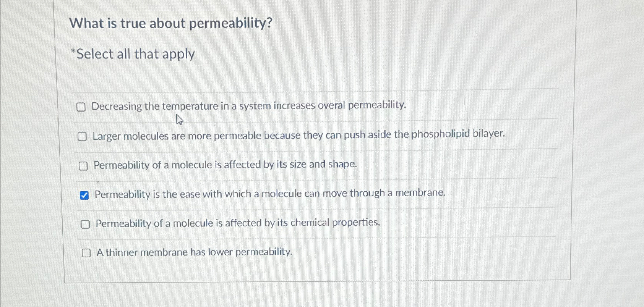Deselect the currently checked blue checkbox
This screenshot has width=644, height=307.
[x=84, y=195]
